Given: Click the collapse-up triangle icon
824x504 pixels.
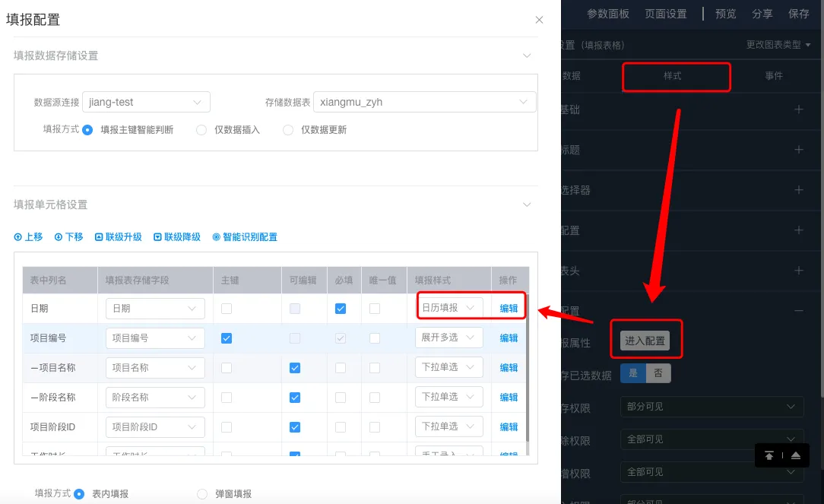Looking at the screenshot, I should [796, 455].
